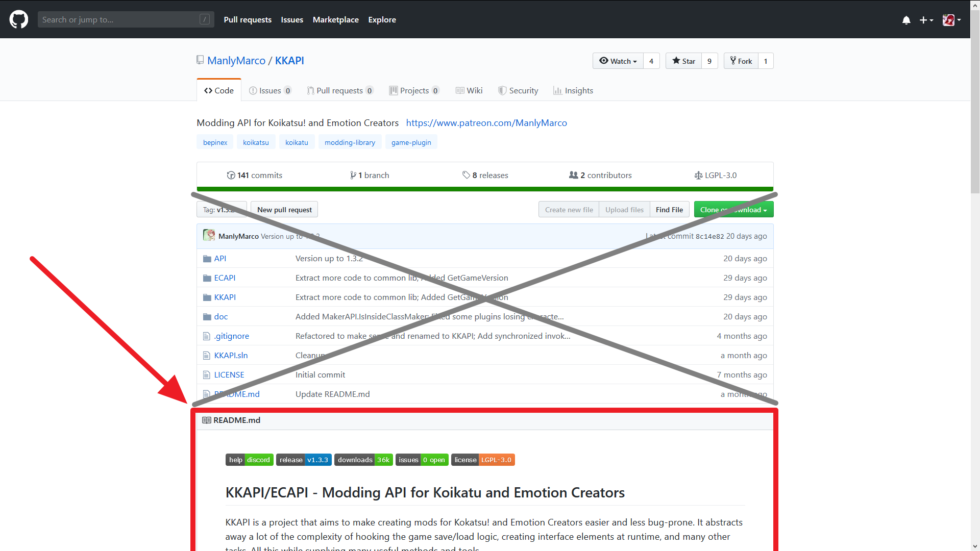Click the GitHub octocat logo
This screenshot has width=980, height=551.
click(19, 19)
